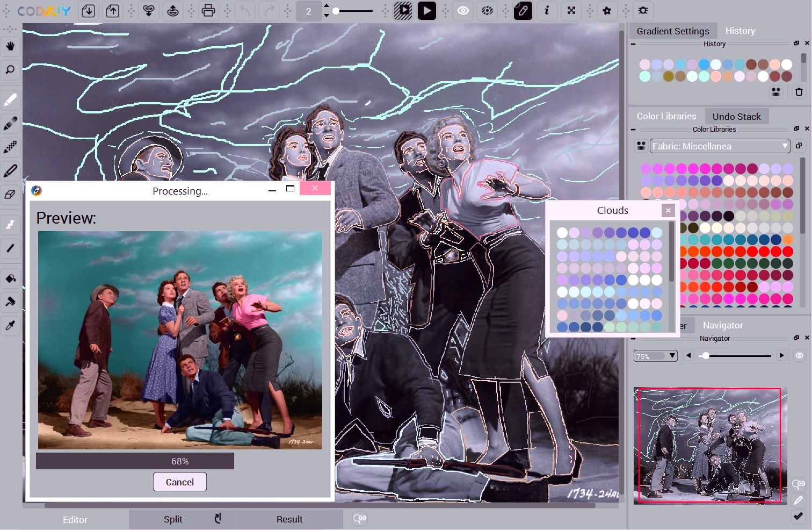Collapse the Color Libraries panel minus button
The height and width of the screenshot is (530, 812).
[634, 130]
